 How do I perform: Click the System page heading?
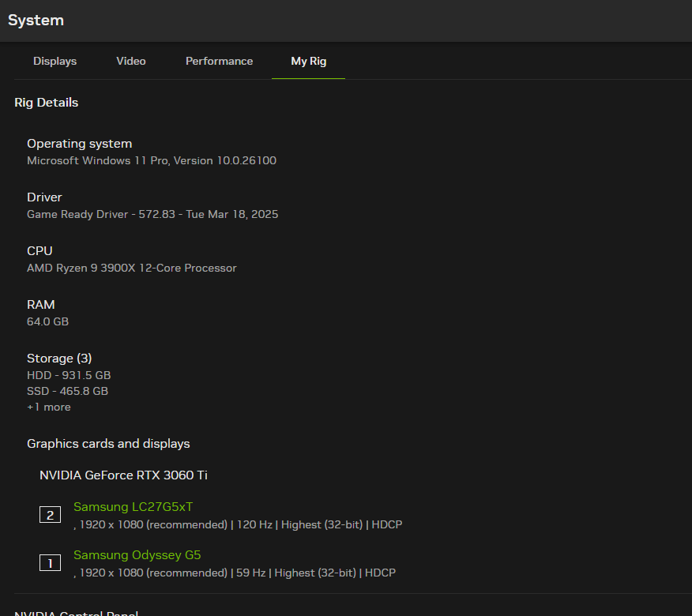pyautogui.click(x=36, y=21)
